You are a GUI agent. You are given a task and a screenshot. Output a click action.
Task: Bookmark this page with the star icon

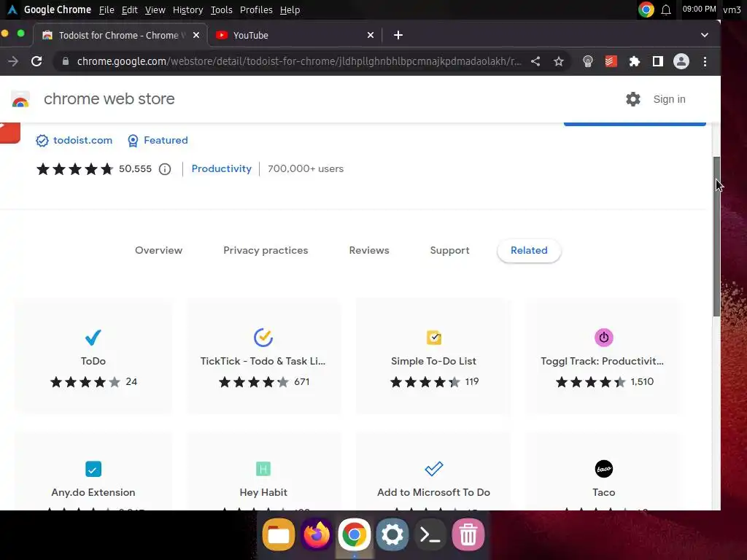[559, 61]
